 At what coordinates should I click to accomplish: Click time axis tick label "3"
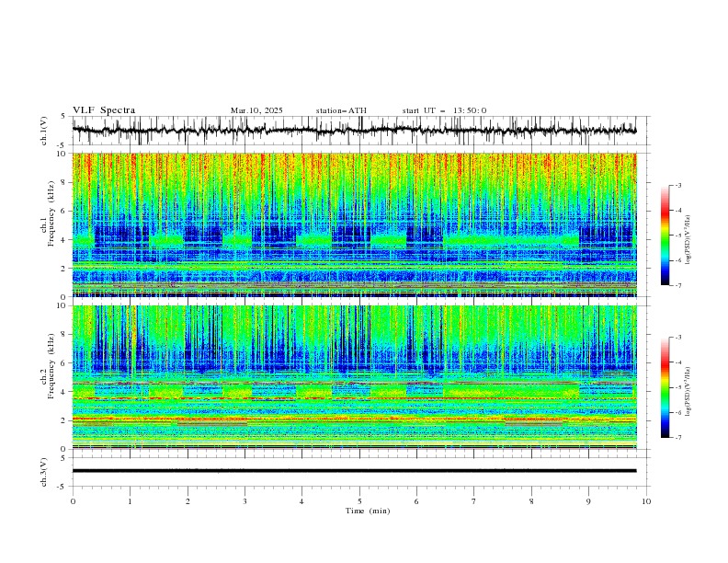245,501
